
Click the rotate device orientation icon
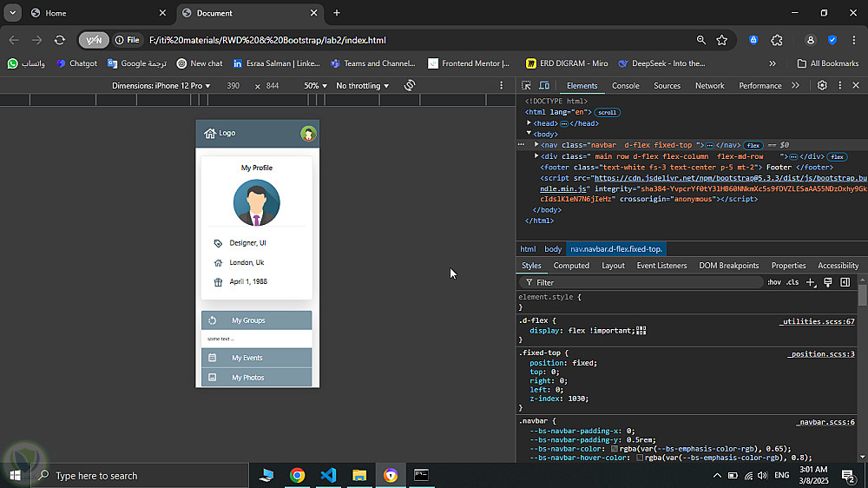click(x=410, y=85)
